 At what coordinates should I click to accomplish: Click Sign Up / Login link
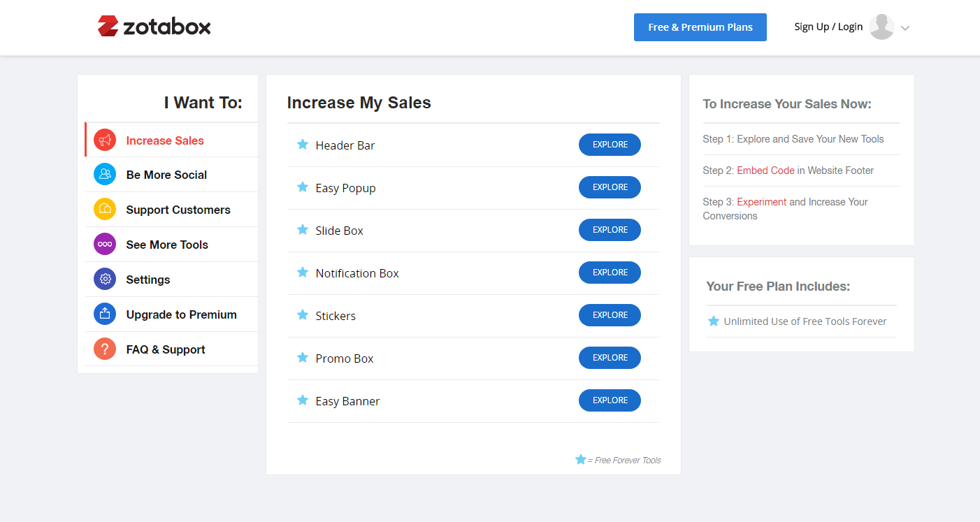828,27
